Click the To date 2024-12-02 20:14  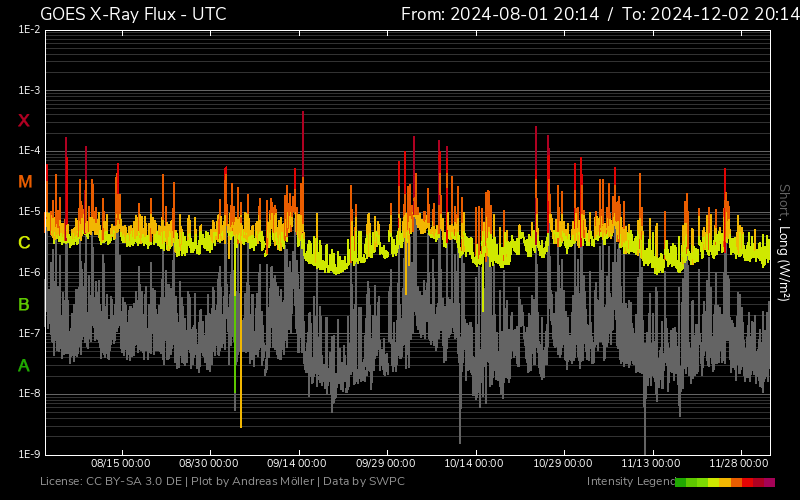(x=711, y=14)
